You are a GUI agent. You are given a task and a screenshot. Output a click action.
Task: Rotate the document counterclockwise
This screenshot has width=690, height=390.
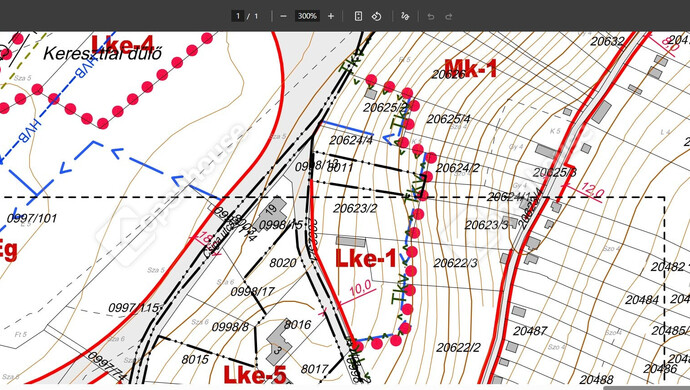[x=376, y=16]
